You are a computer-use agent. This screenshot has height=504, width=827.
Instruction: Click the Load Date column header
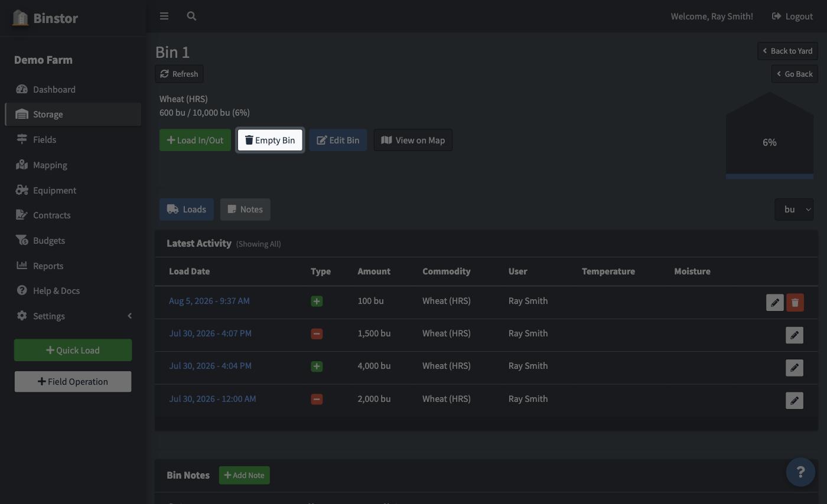click(189, 271)
